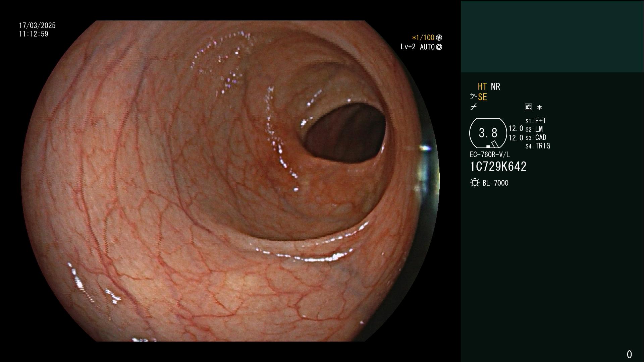Click the structure enhancement curve icon beside SE
The image size is (644, 362).
pos(473,97)
